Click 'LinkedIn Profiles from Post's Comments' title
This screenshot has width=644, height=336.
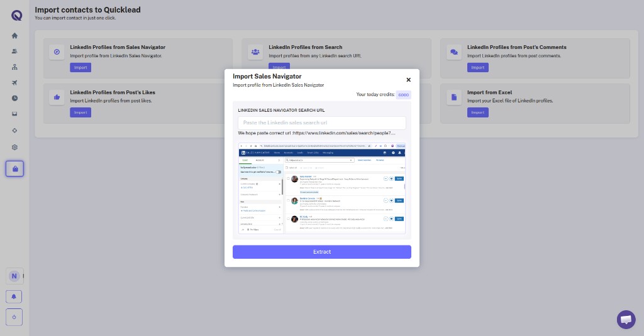(517, 47)
